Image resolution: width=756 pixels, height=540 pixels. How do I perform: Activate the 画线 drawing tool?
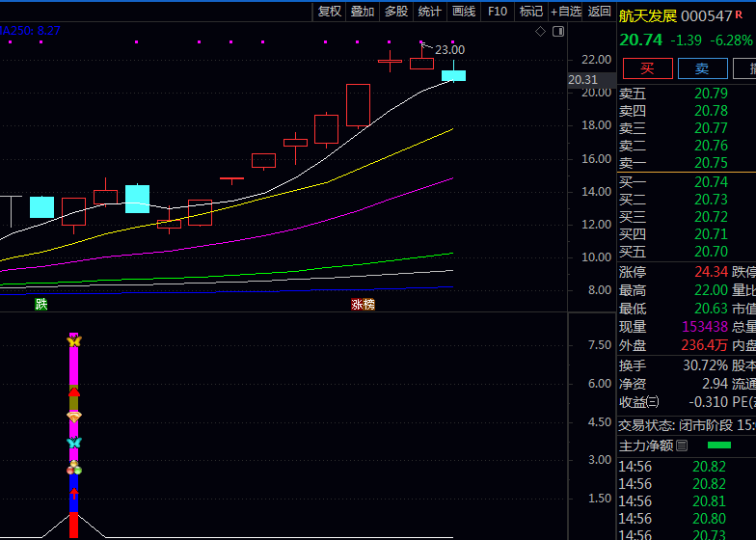click(464, 12)
